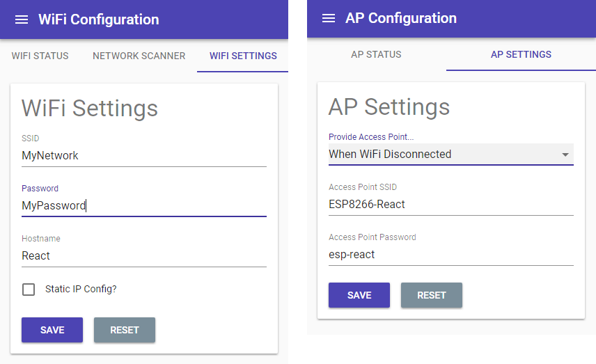Reset the WiFi settings form

(125, 330)
